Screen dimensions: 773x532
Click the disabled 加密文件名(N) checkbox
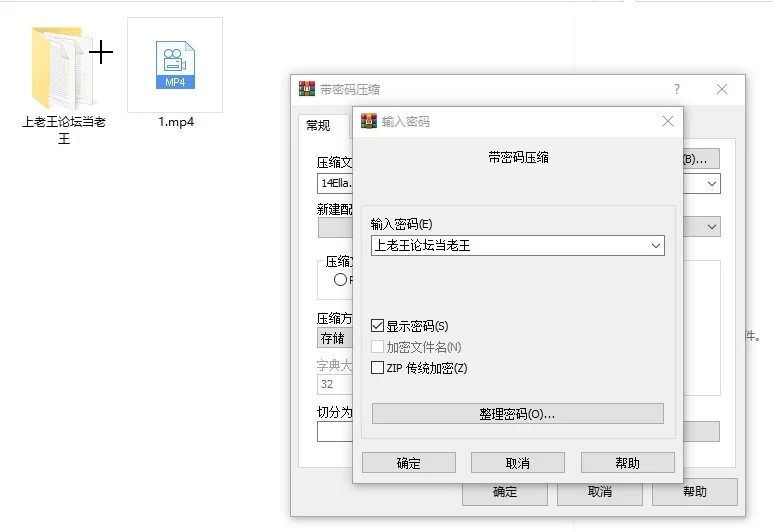(377, 347)
